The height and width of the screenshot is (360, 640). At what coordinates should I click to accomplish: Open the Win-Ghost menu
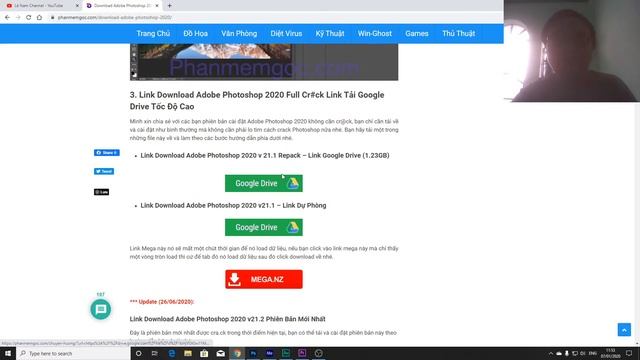point(375,33)
